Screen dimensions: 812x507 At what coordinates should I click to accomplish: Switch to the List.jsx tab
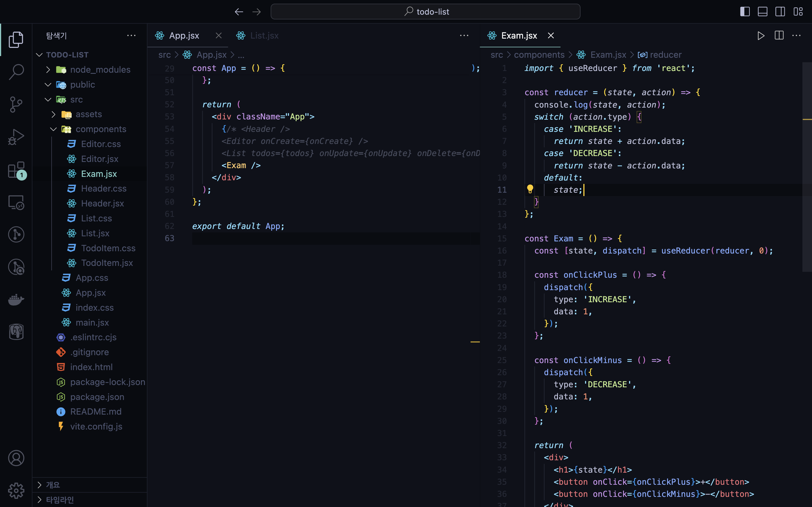pyautogui.click(x=264, y=35)
